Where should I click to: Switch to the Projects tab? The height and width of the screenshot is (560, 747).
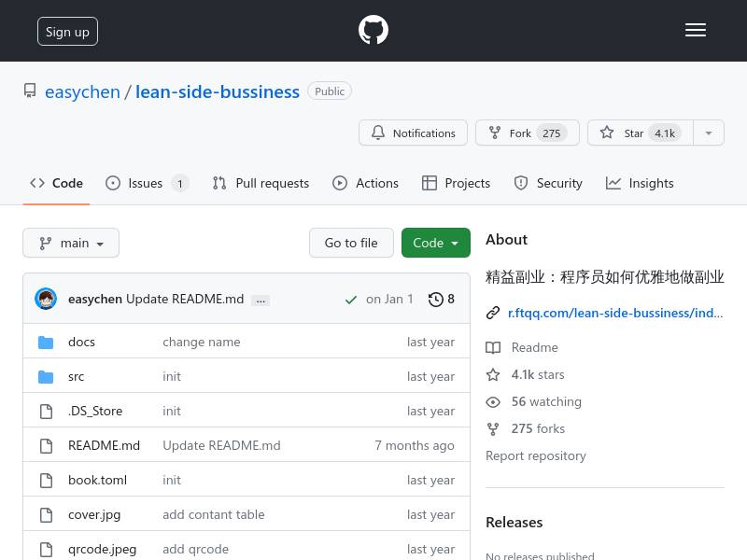point(456,183)
